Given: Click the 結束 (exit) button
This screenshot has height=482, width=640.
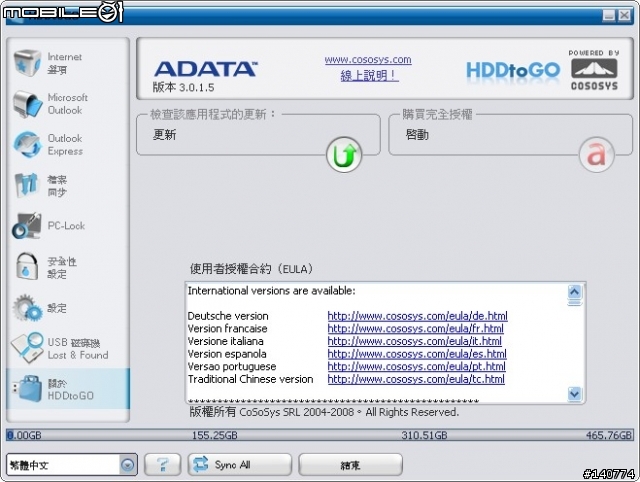Looking at the screenshot, I should pos(350,464).
